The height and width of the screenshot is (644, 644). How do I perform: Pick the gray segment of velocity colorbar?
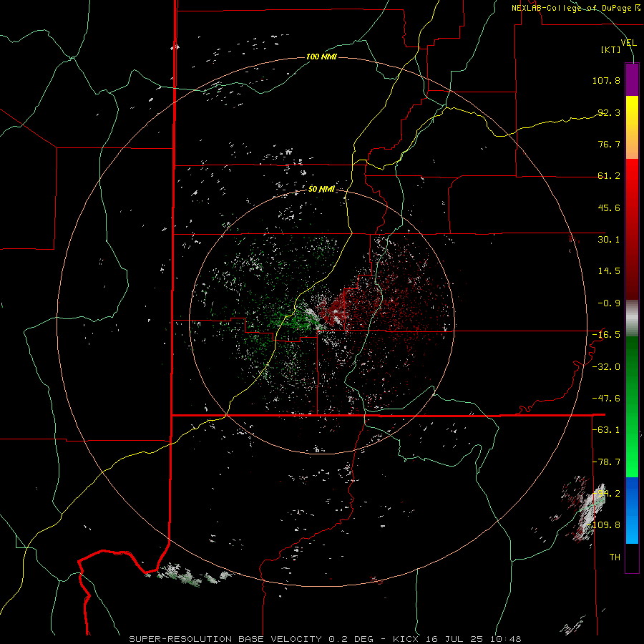(632, 318)
